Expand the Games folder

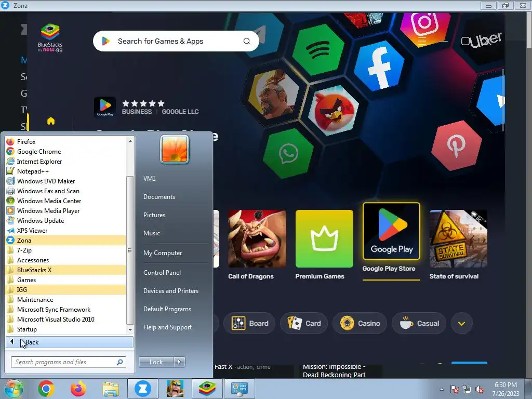tap(65, 280)
